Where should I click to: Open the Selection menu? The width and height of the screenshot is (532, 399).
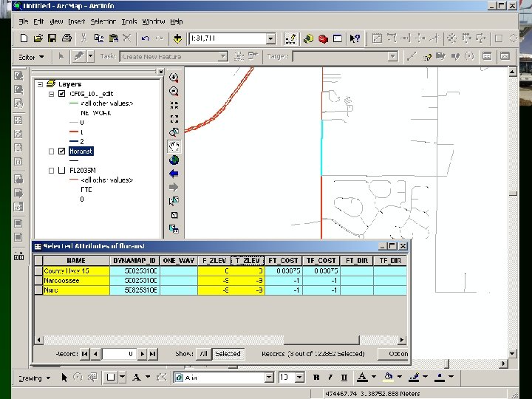tap(103, 21)
